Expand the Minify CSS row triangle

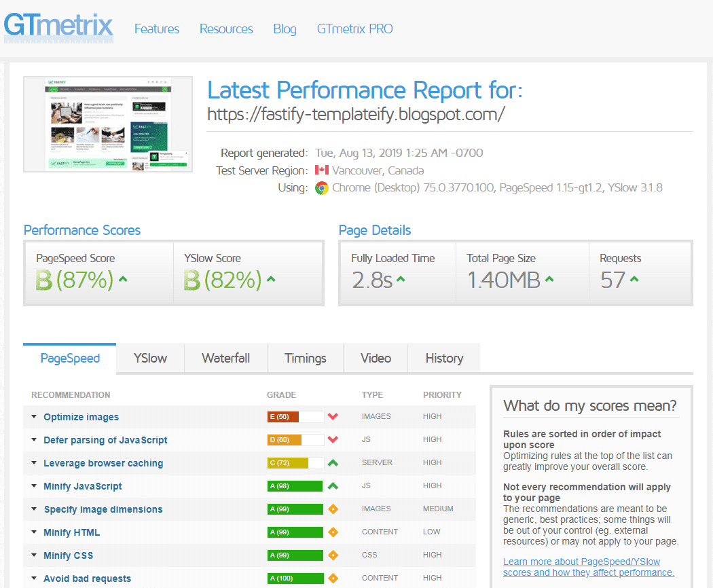(x=34, y=555)
